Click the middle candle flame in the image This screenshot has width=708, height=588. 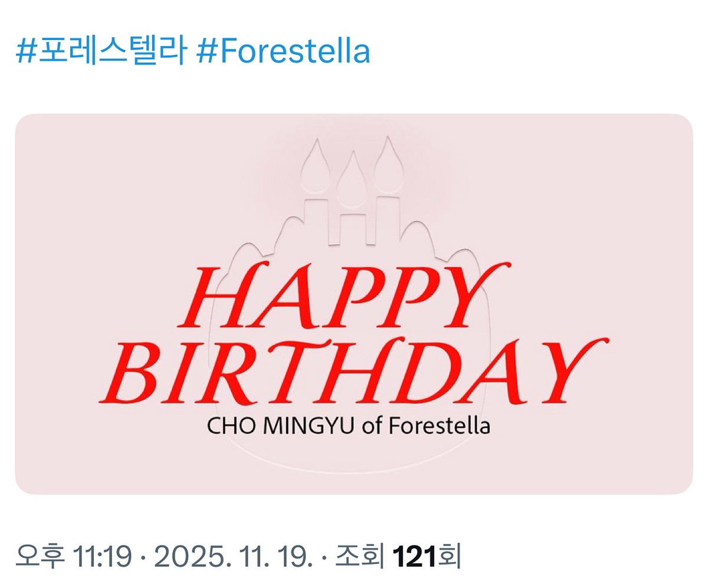(x=352, y=180)
